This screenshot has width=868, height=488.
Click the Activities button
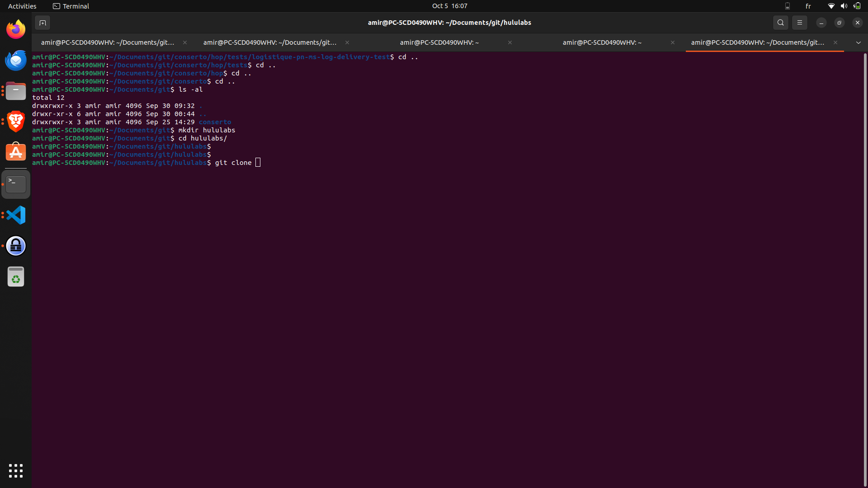click(x=22, y=6)
